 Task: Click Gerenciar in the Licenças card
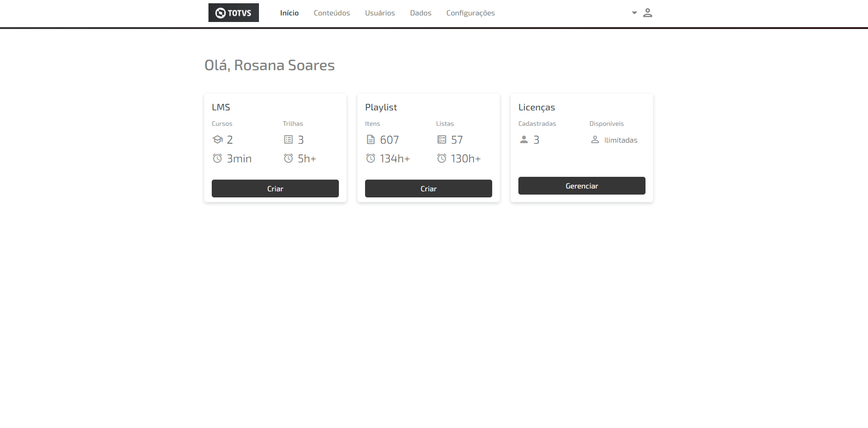582,186
